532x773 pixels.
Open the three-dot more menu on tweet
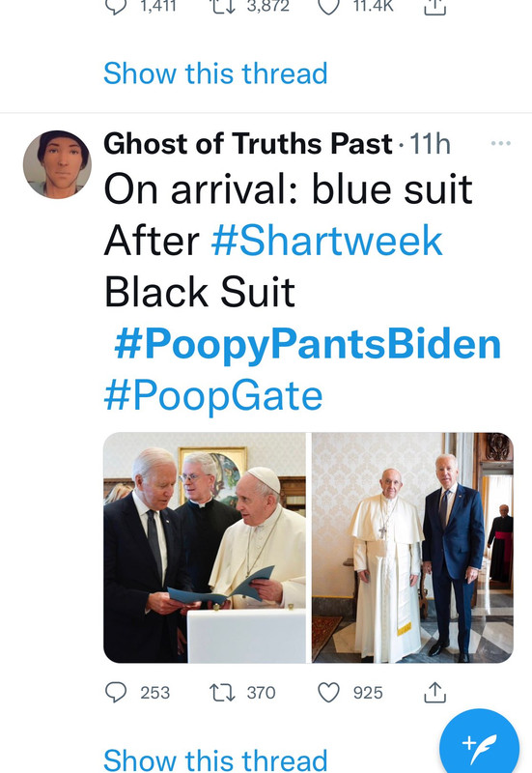coord(501,143)
